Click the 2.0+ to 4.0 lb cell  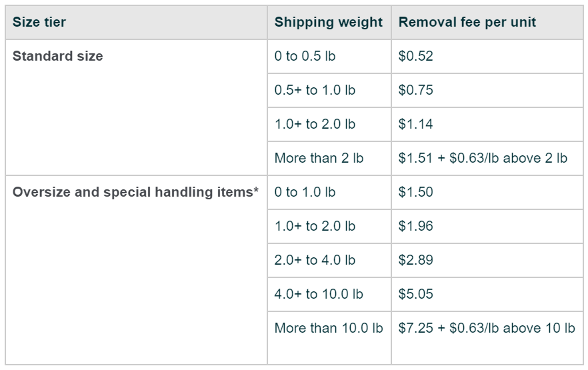coord(315,260)
